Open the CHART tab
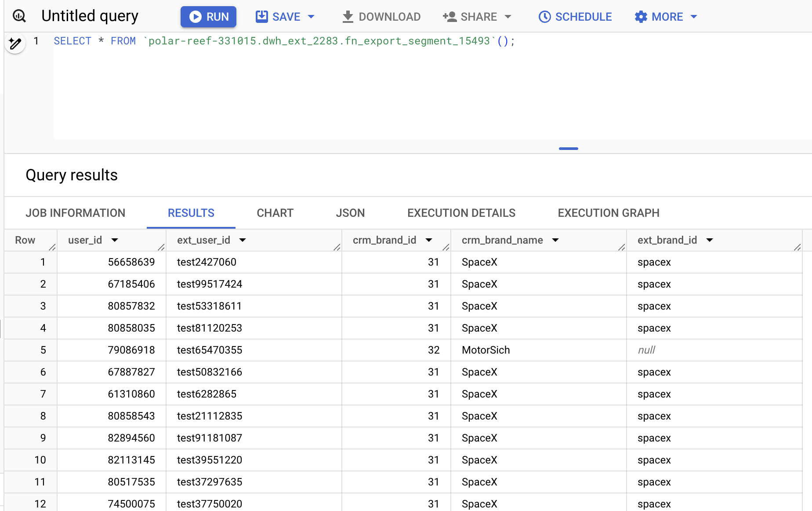 click(x=275, y=213)
